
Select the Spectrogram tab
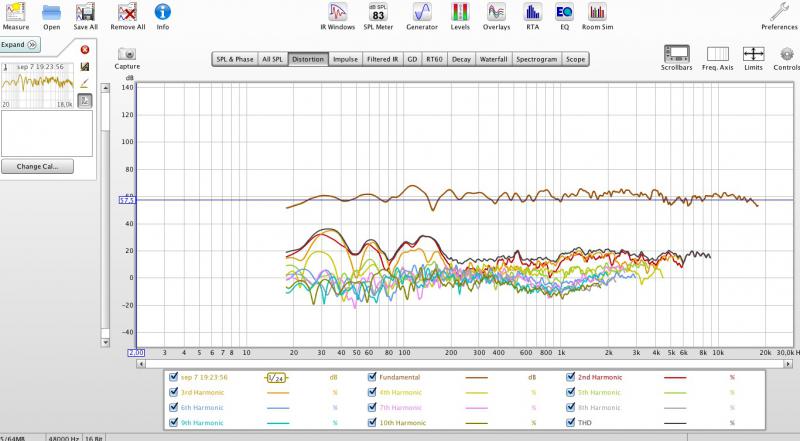536,59
